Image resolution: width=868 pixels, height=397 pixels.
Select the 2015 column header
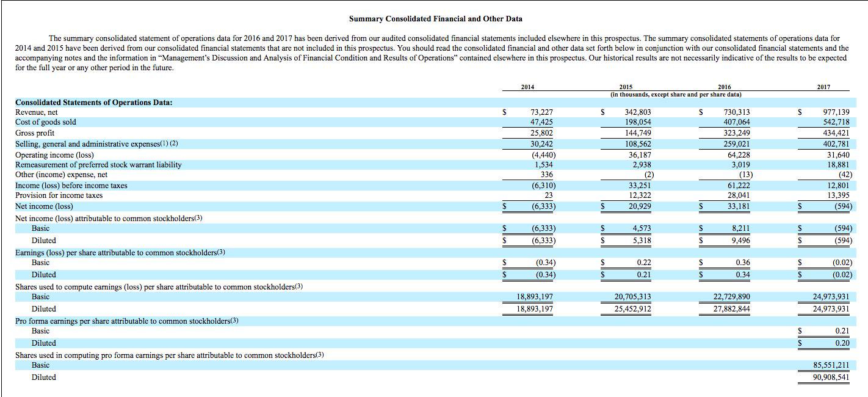tap(626, 87)
